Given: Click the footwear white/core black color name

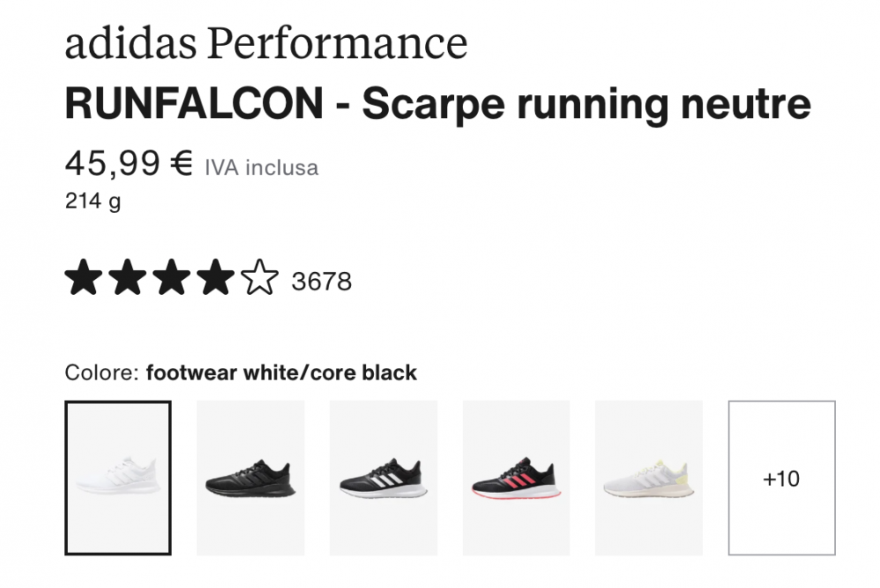Looking at the screenshot, I should pos(282,372).
